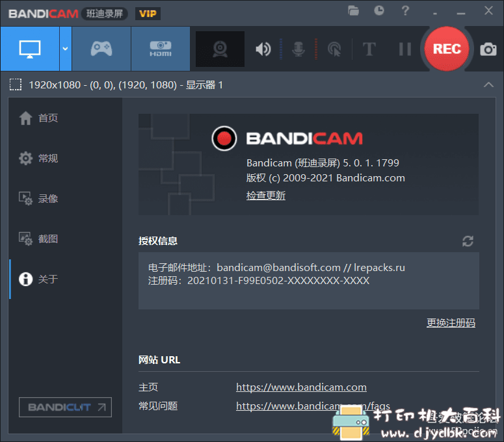Click the 更换注册码 change key link
The width and height of the screenshot is (504, 442).
451,322
